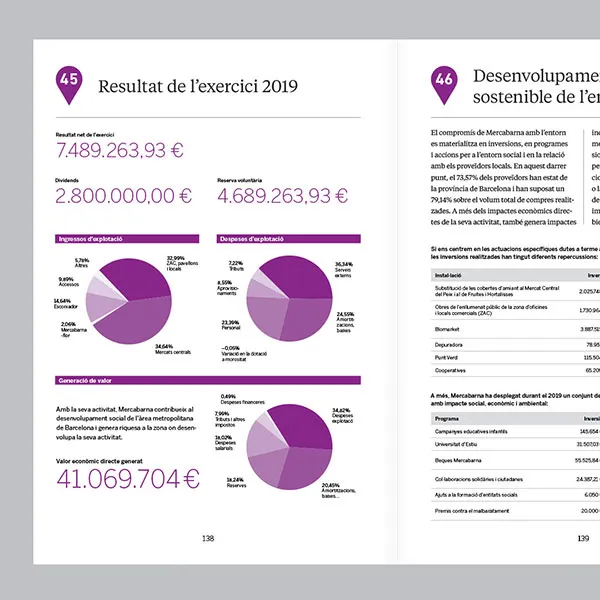Image resolution: width=600 pixels, height=600 pixels.
Task: Select the "9,89% Accessos" chart label
Action: click(x=69, y=282)
